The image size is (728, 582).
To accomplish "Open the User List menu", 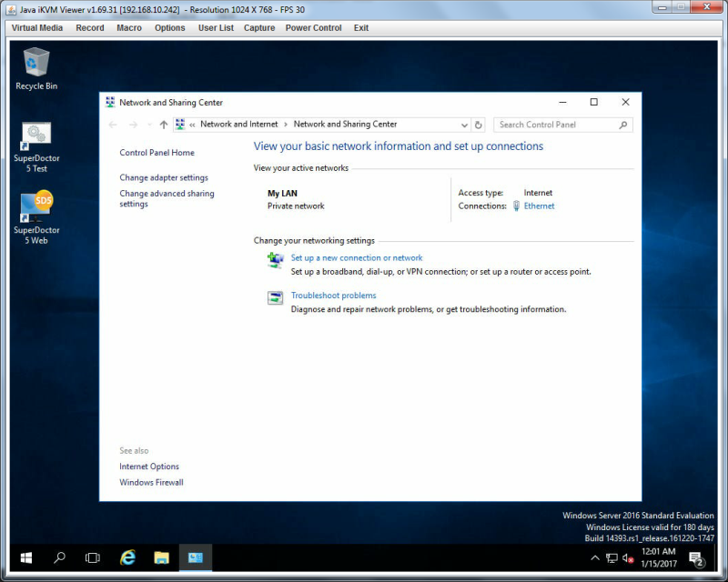I will click(x=216, y=28).
